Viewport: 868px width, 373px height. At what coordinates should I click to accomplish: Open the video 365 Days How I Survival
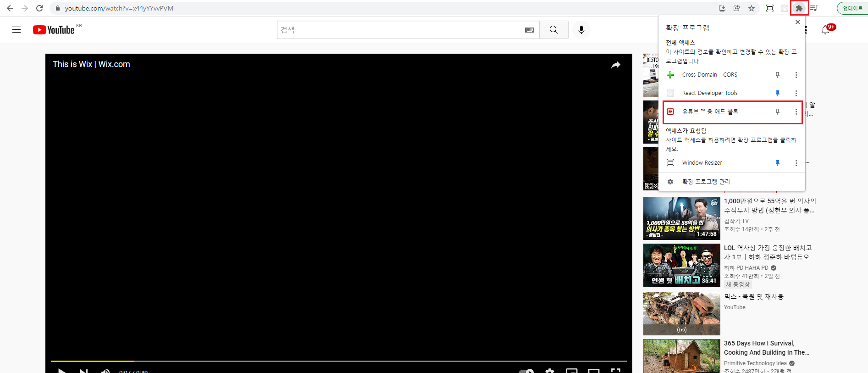767,348
